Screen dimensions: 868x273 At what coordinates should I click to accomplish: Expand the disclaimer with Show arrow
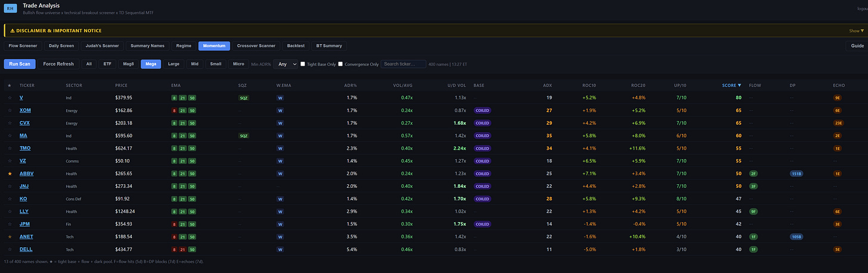(856, 30)
